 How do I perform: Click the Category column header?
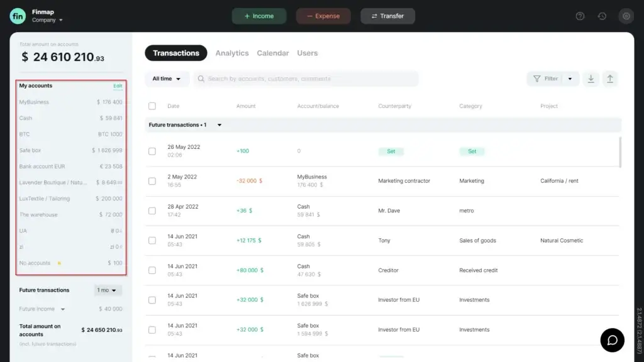pos(470,106)
